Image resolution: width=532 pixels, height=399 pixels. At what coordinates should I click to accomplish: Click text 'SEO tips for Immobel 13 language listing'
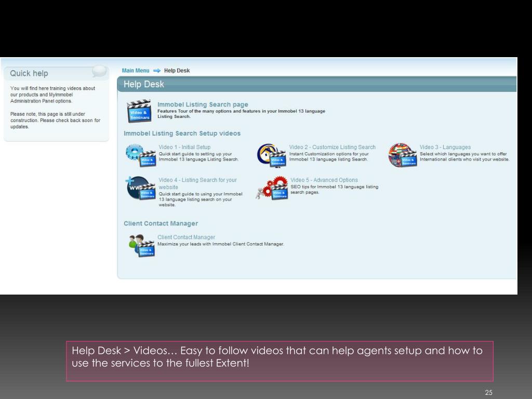tap(334, 187)
